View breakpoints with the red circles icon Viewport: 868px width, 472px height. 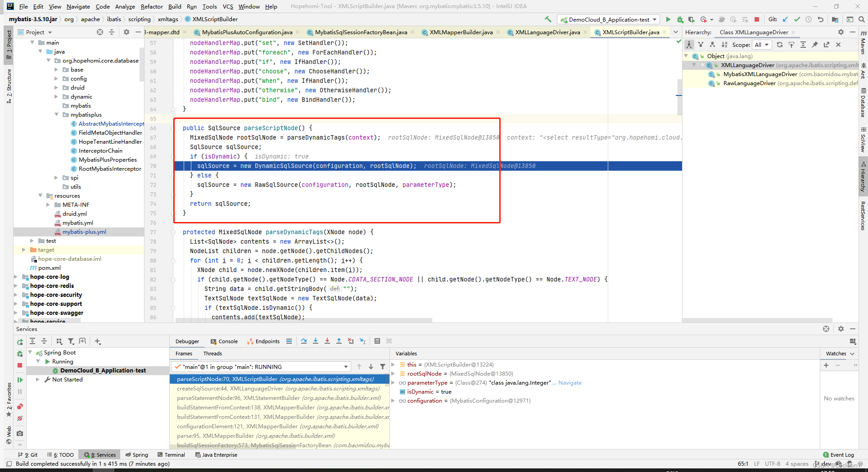(x=20, y=407)
